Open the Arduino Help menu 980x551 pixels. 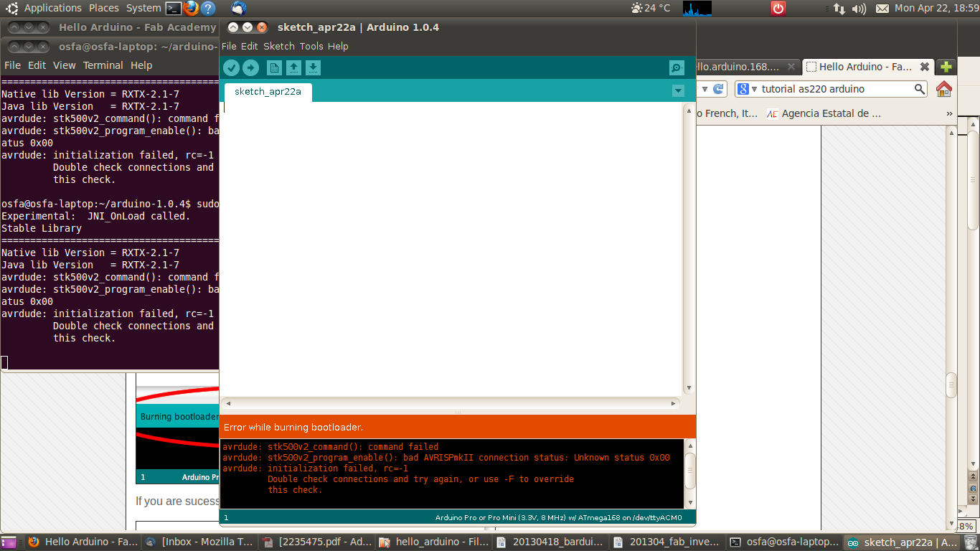(338, 46)
